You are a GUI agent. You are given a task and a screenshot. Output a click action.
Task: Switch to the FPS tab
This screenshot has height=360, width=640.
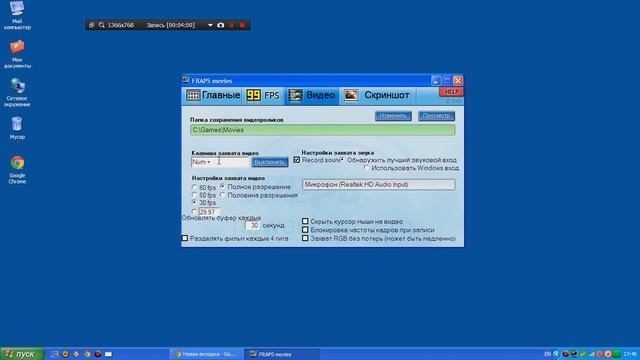click(x=264, y=96)
